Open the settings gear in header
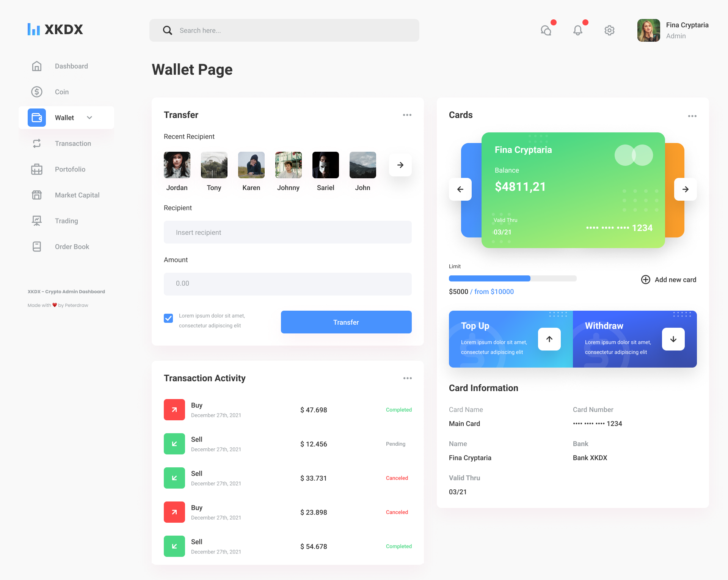728x580 pixels. (609, 30)
